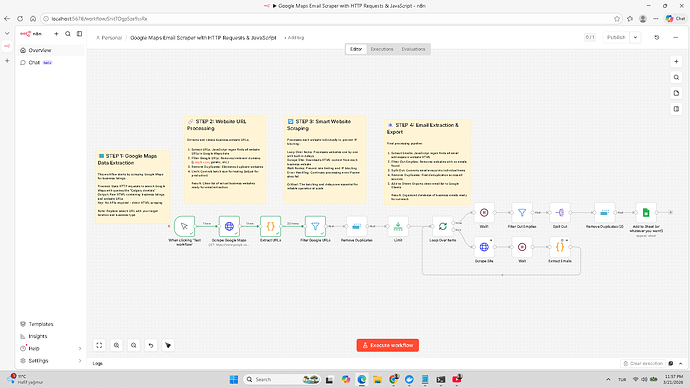Select the Wait node on lower branch
Screen dimensions: 690x388
click(x=522, y=247)
